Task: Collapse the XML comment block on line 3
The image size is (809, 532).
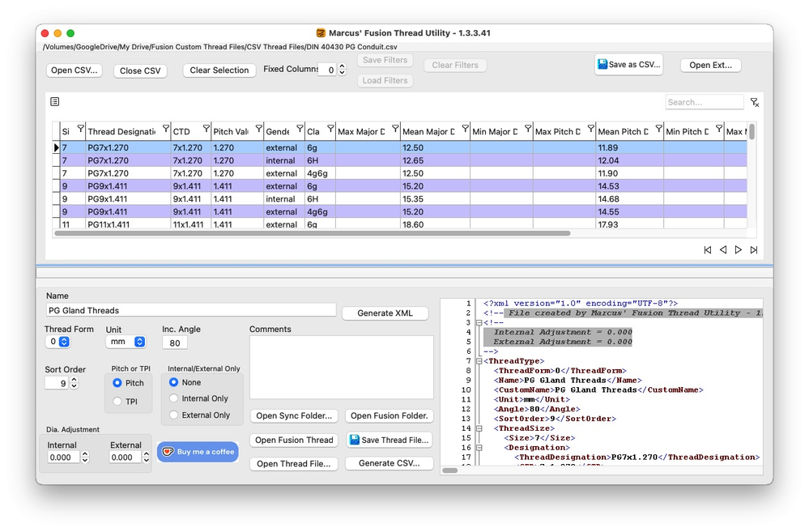Action: coord(479,322)
